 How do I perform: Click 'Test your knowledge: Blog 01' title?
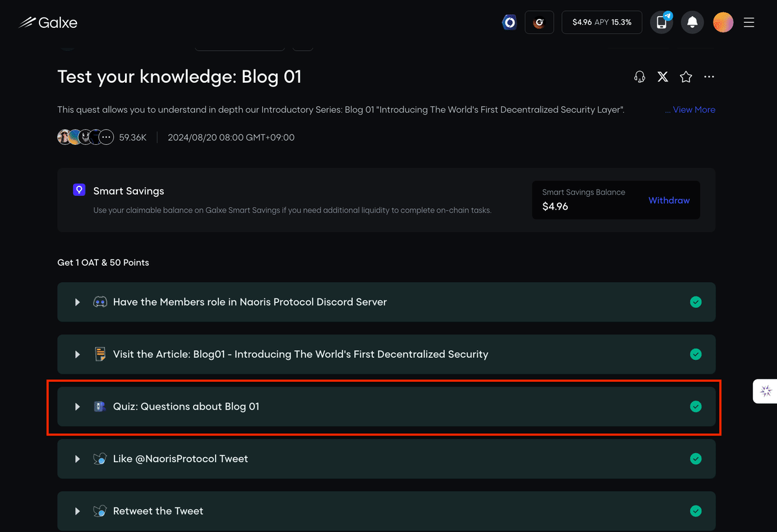click(x=179, y=77)
